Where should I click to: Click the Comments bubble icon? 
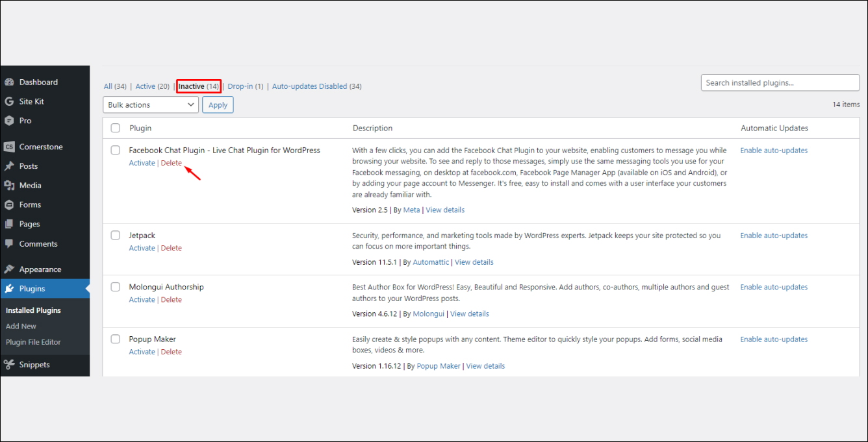9,244
